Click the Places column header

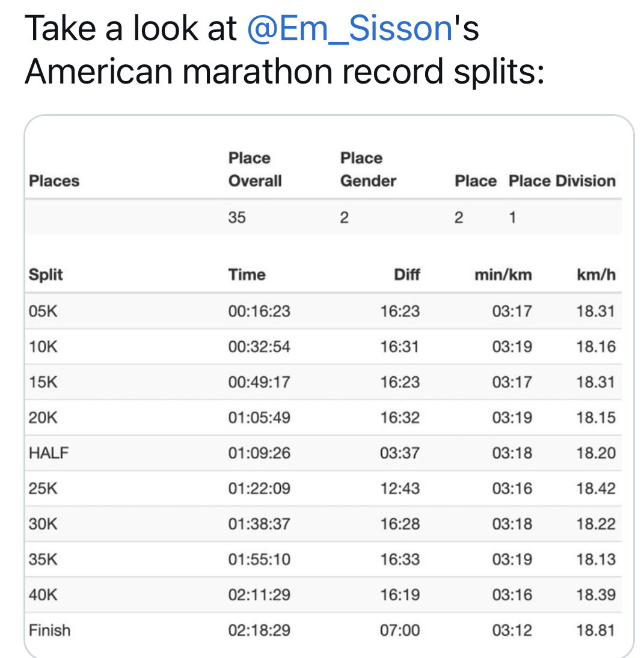pyautogui.click(x=54, y=181)
